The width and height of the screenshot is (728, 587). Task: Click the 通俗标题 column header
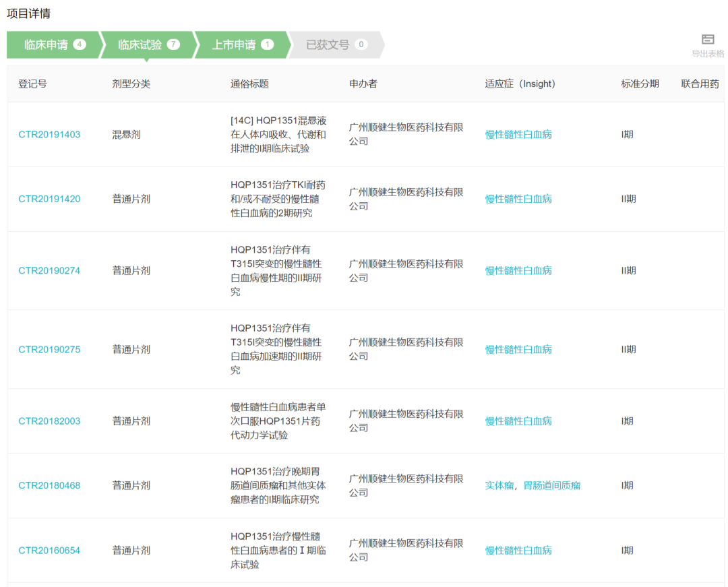(x=250, y=84)
